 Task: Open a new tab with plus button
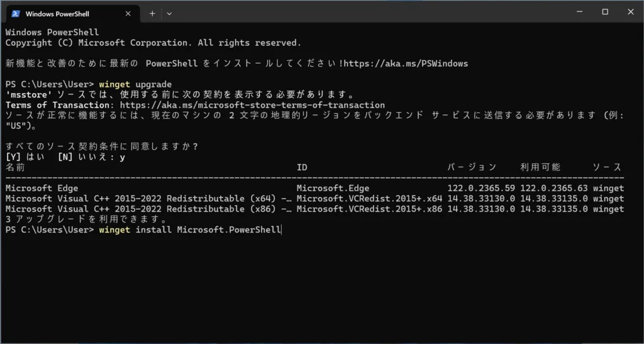pos(152,13)
